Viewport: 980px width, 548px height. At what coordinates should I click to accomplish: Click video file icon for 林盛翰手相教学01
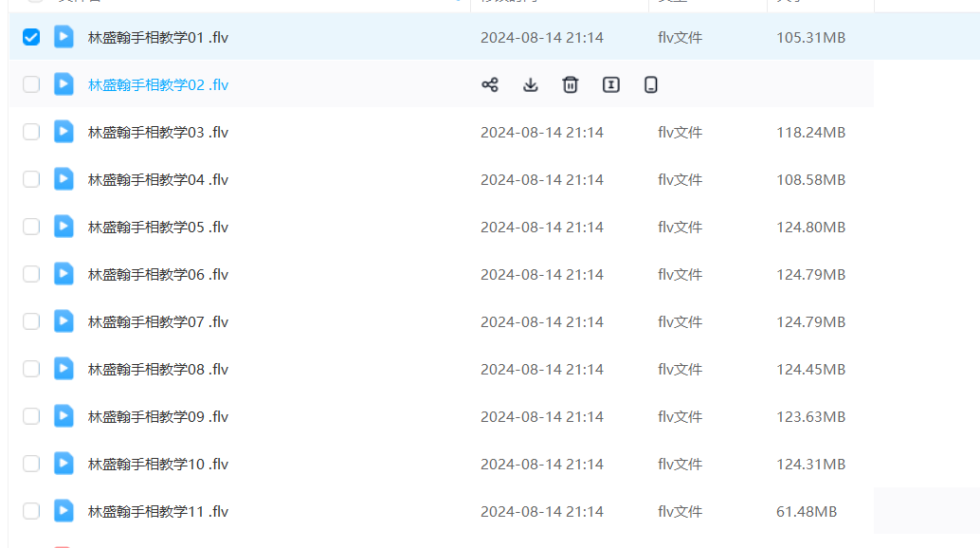coord(64,37)
